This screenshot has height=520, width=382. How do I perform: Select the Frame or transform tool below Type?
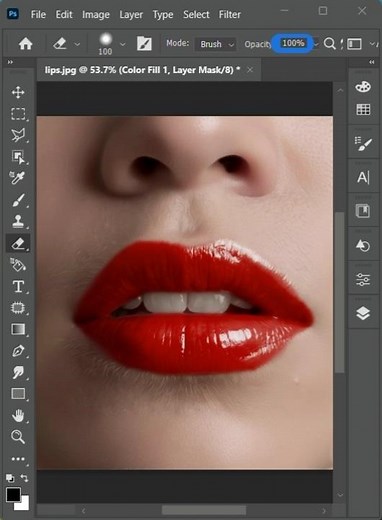(x=18, y=308)
